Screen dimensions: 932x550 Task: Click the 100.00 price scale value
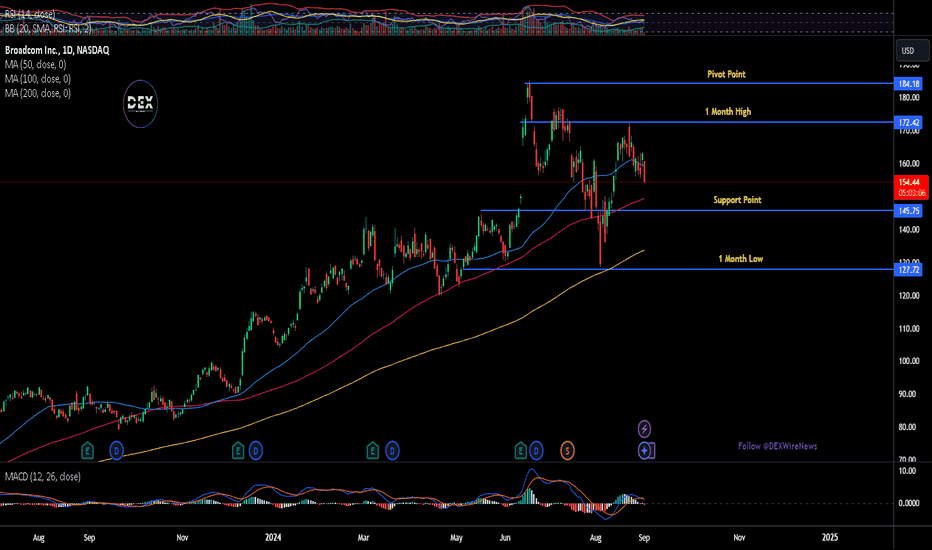pyautogui.click(x=909, y=361)
